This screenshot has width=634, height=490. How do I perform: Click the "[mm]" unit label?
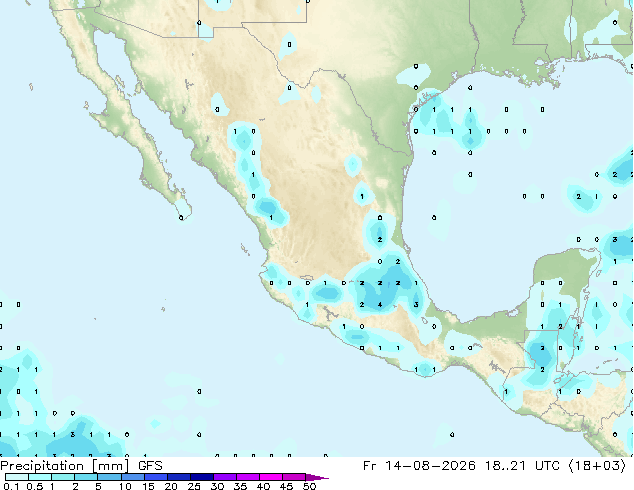point(111,466)
